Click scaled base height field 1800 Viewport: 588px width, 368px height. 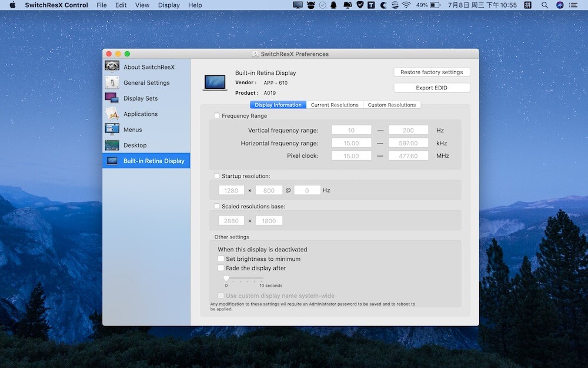coord(269,220)
